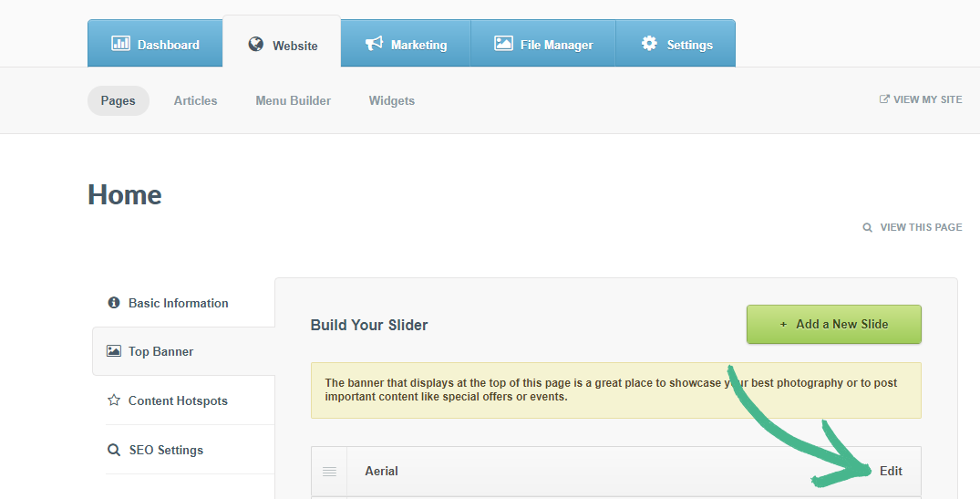Click the Top Banner image icon
The height and width of the screenshot is (499, 980).
[x=114, y=351]
